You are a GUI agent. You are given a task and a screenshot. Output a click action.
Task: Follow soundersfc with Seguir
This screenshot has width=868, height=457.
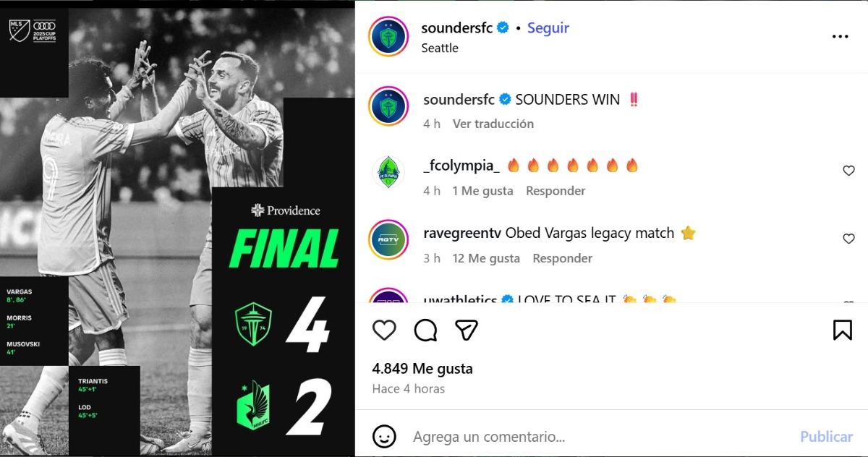[x=548, y=27]
